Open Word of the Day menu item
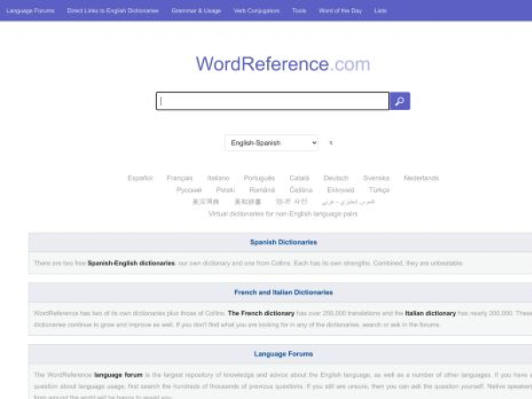Viewport: 532px width, 399px height. click(x=340, y=11)
